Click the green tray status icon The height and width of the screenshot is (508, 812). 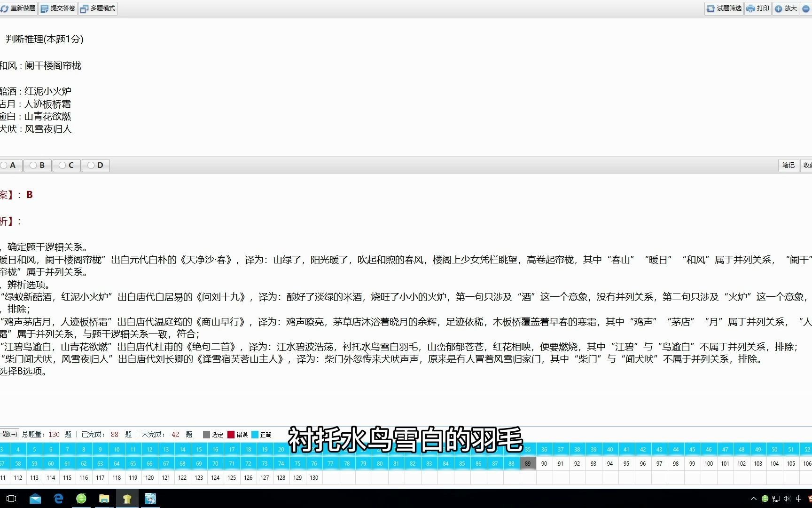pyautogui.click(x=765, y=499)
